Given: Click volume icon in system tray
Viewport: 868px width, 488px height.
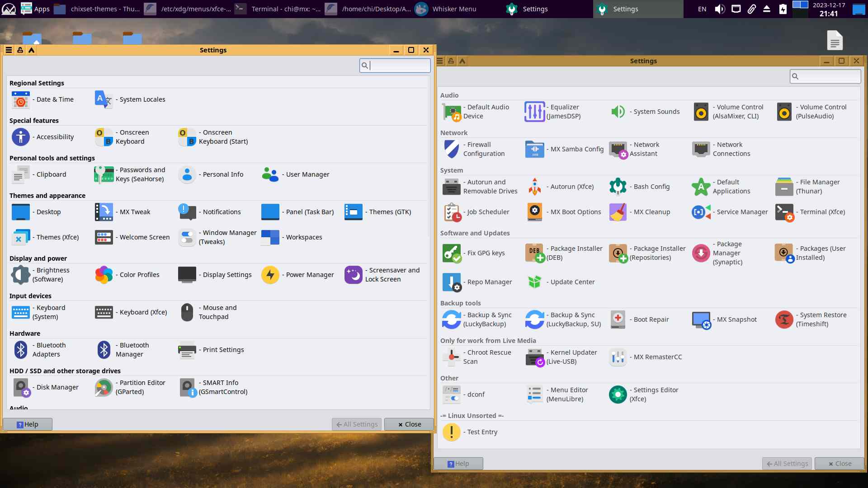Looking at the screenshot, I should 719,9.
